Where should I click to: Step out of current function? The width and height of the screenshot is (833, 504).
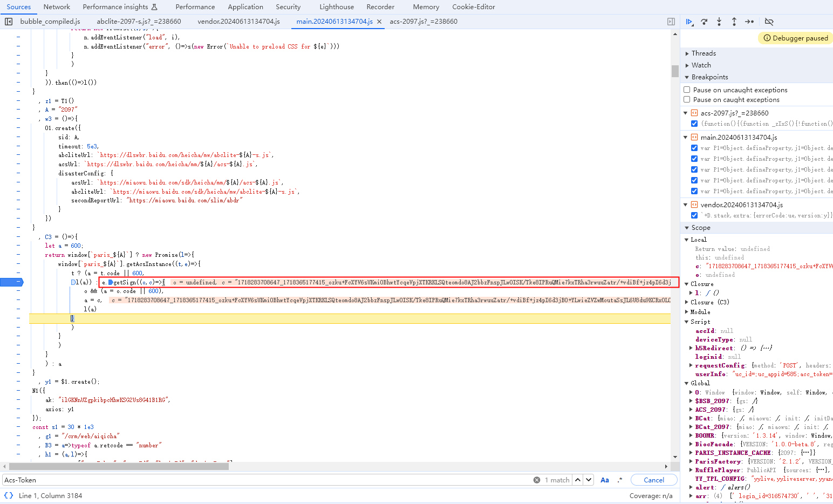[x=734, y=22]
